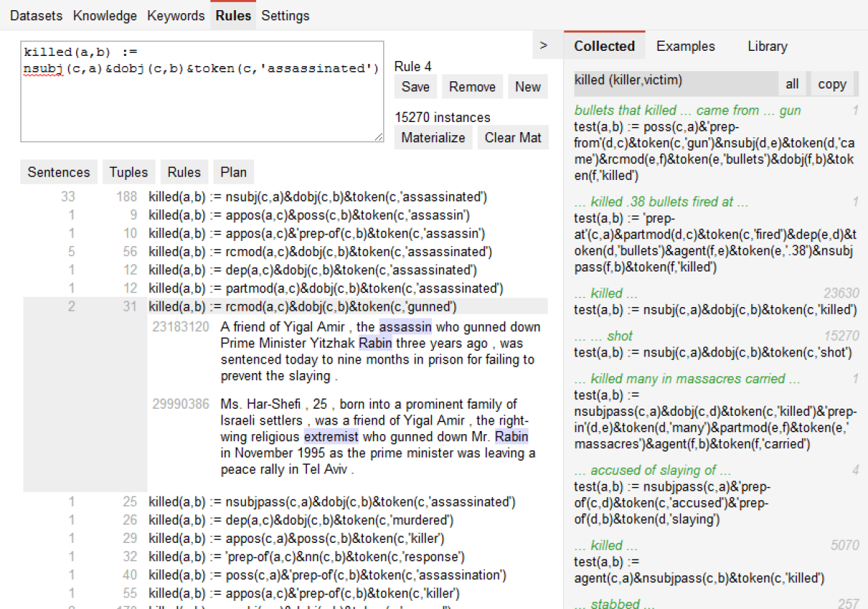
Task: Switch to the Library tab
Action: (767, 46)
